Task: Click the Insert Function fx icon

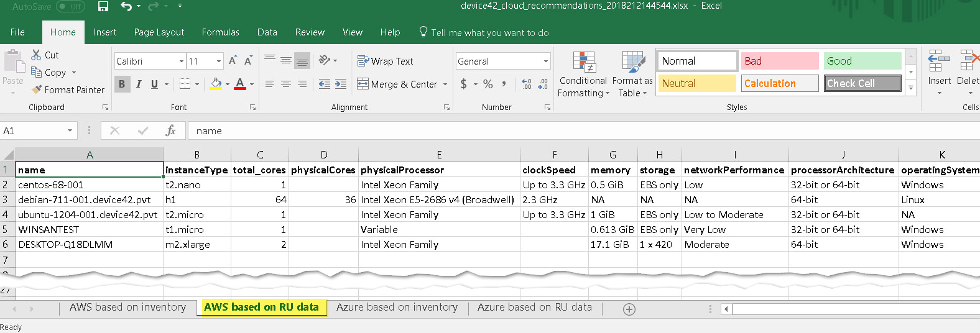Action: point(170,130)
